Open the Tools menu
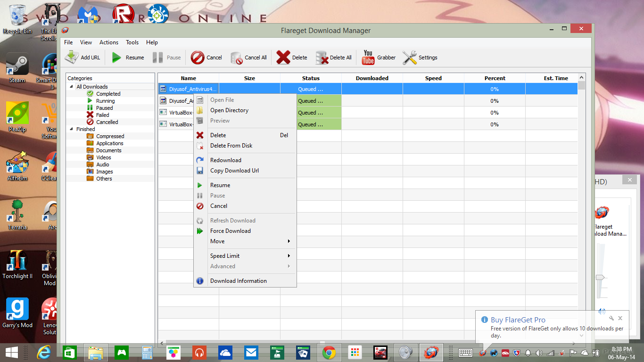 pos(132,42)
